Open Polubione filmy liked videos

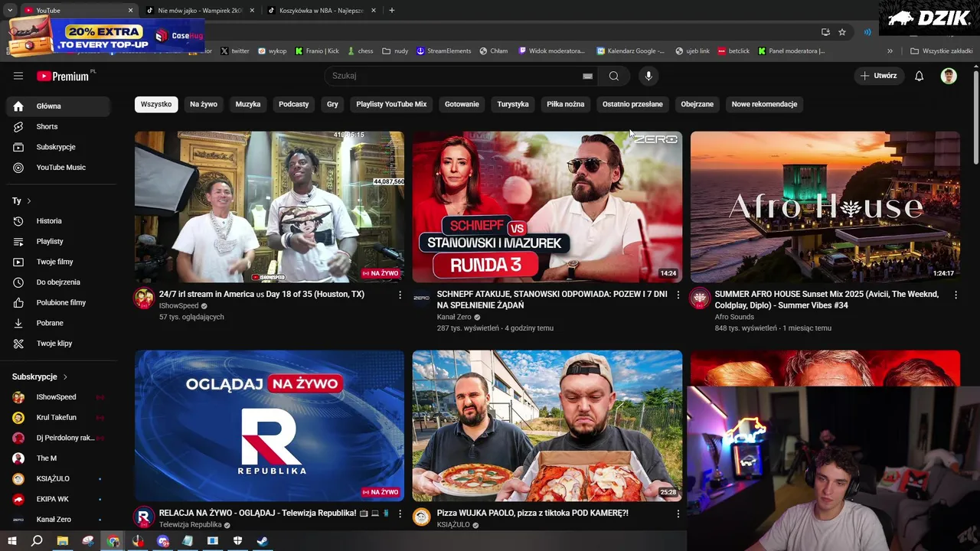click(x=58, y=302)
